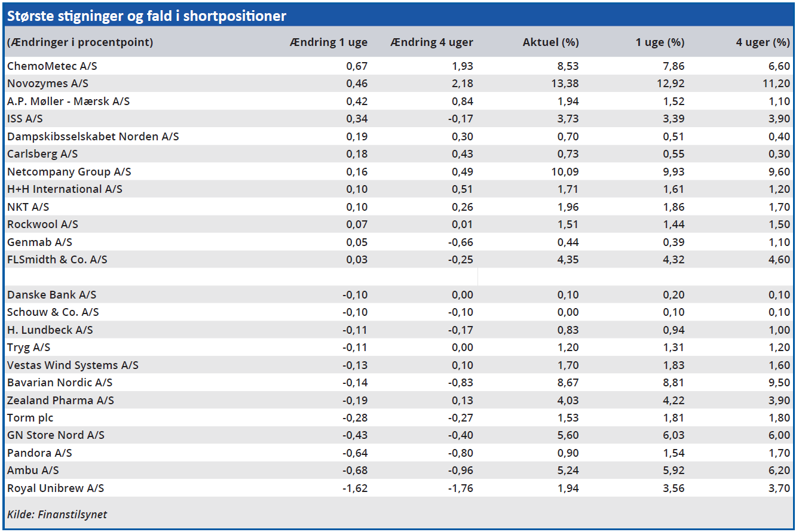Screen dimensions: 799x532
Task: Click Netcompany current value 10,09
Action: point(565,172)
